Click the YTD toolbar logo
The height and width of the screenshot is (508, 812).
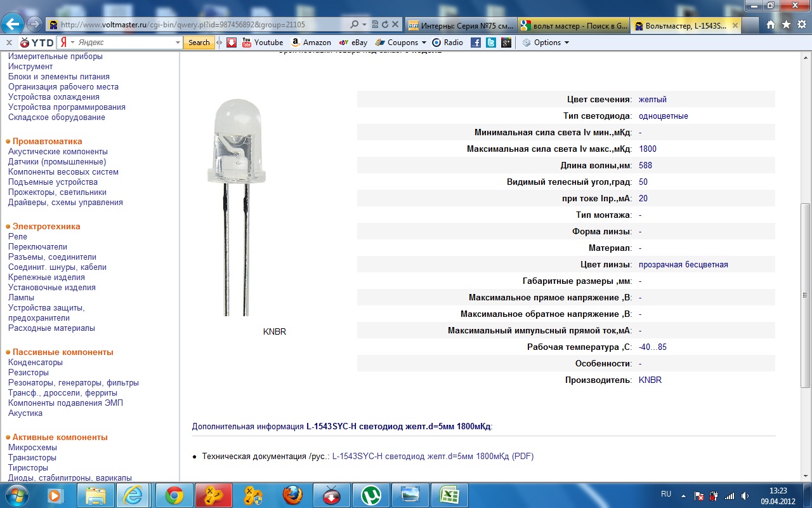[37, 43]
